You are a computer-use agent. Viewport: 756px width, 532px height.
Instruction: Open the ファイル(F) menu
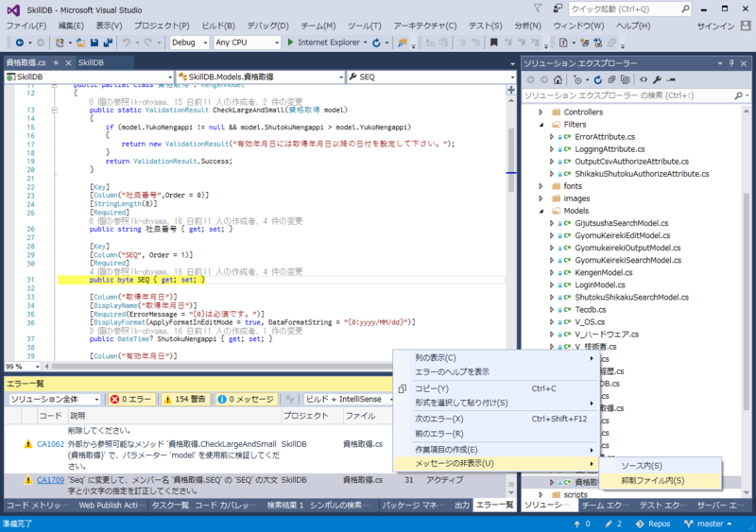[x=26, y=26]
